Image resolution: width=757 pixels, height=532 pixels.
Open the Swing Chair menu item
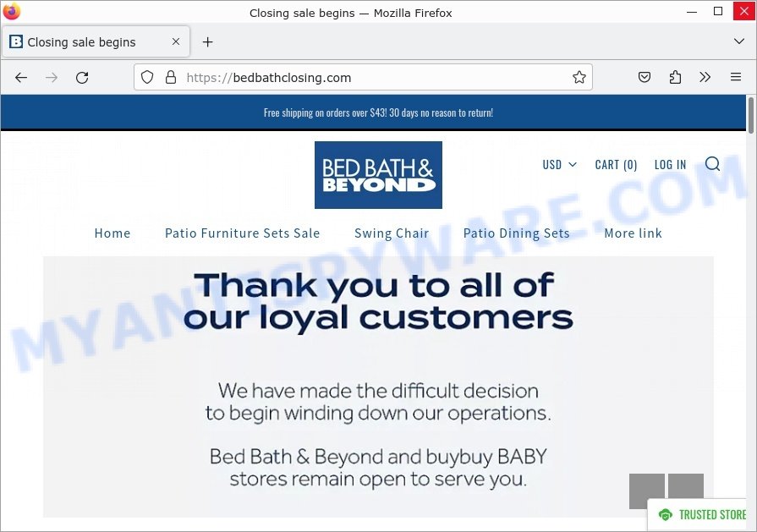(x=392, y=233)
